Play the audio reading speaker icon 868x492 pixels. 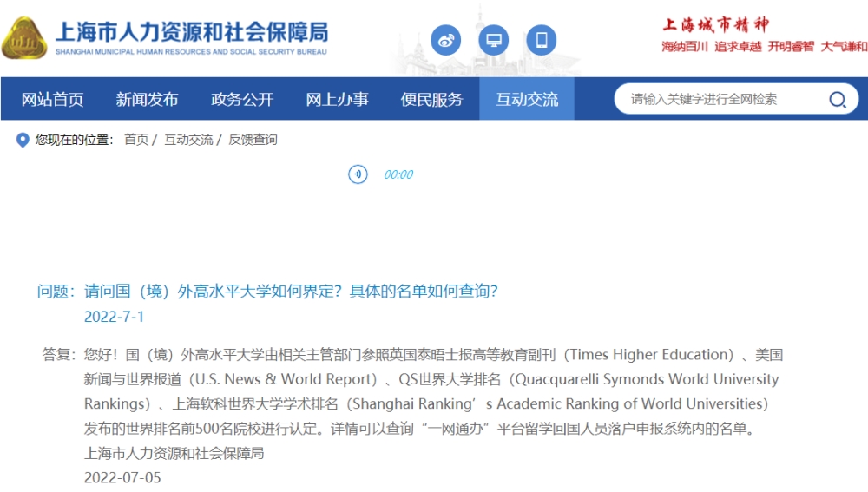point(358,174)
